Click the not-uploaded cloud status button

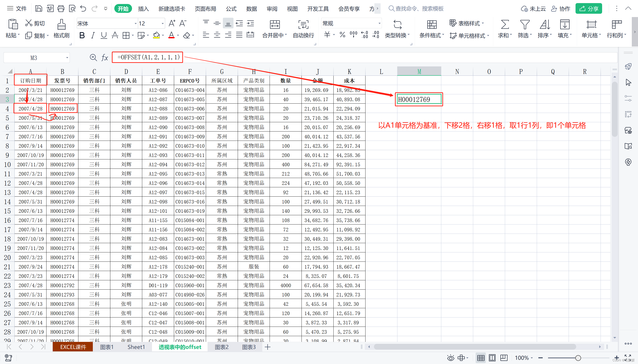(x=533, y=9)
